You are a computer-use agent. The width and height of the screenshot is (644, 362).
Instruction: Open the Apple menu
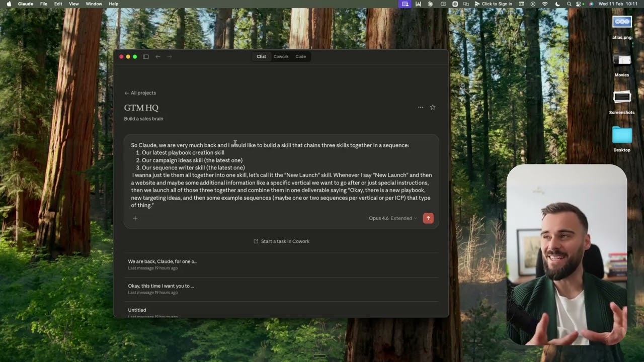(x=9, y=4)
